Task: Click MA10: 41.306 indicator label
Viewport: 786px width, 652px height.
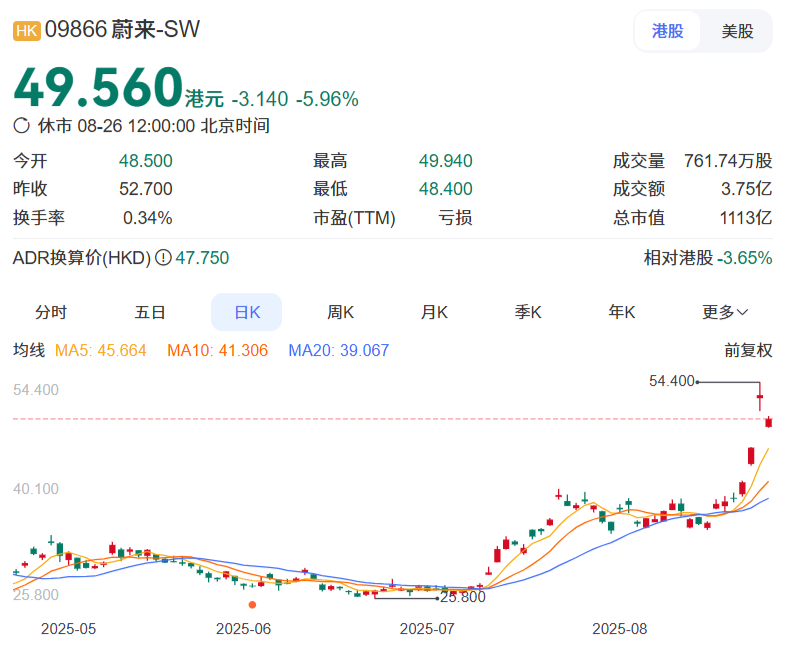Action: [218, 350]
